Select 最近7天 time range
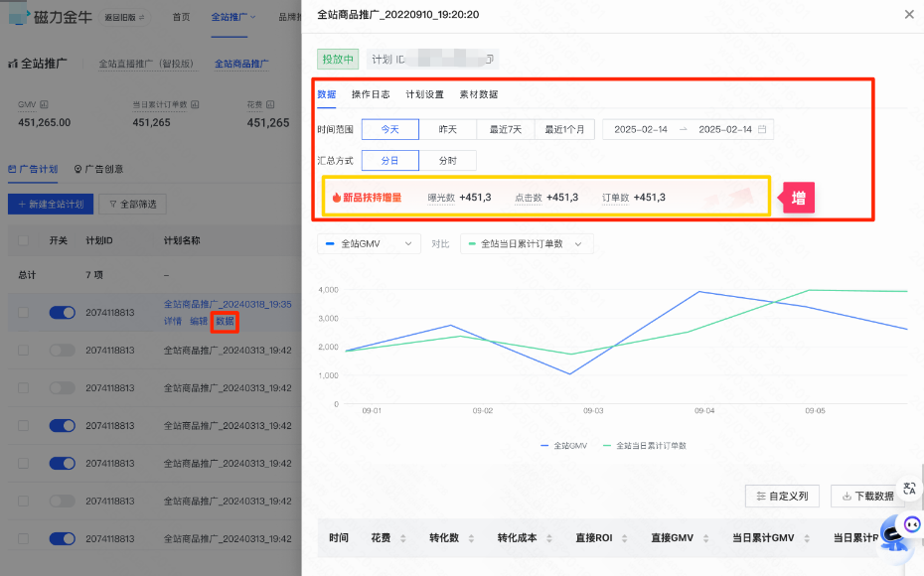 (x=506, y=129)
